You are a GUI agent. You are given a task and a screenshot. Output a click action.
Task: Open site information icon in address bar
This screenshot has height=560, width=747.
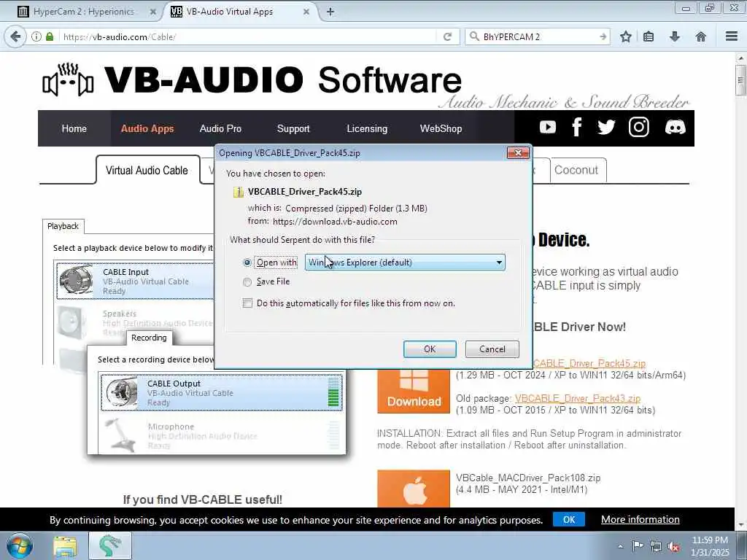(x=36, y=36)
